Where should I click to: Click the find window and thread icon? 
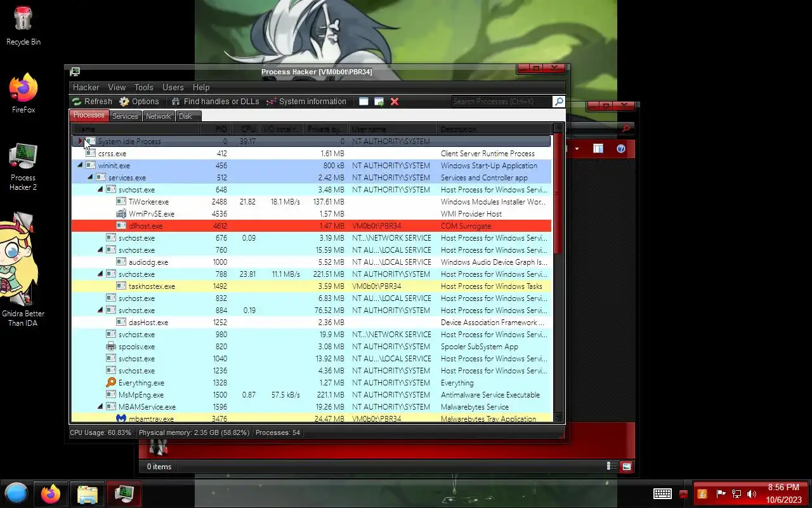click(x=379, y=102)
